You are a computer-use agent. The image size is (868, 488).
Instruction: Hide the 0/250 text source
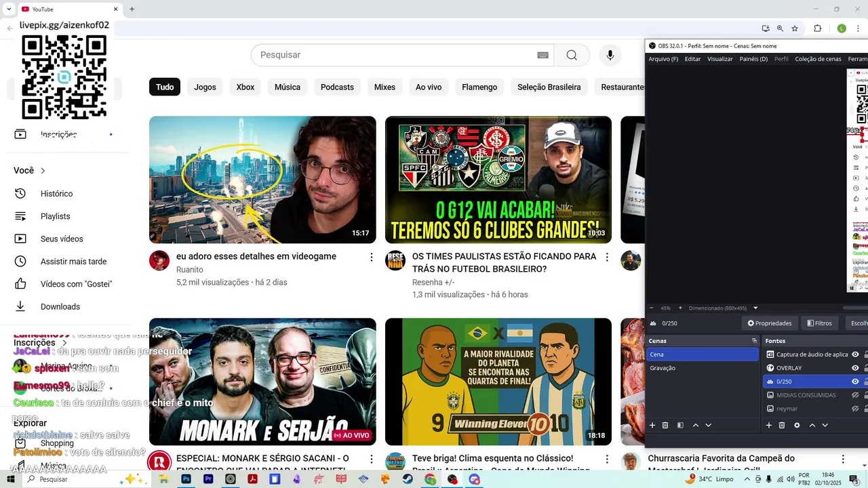855,382
